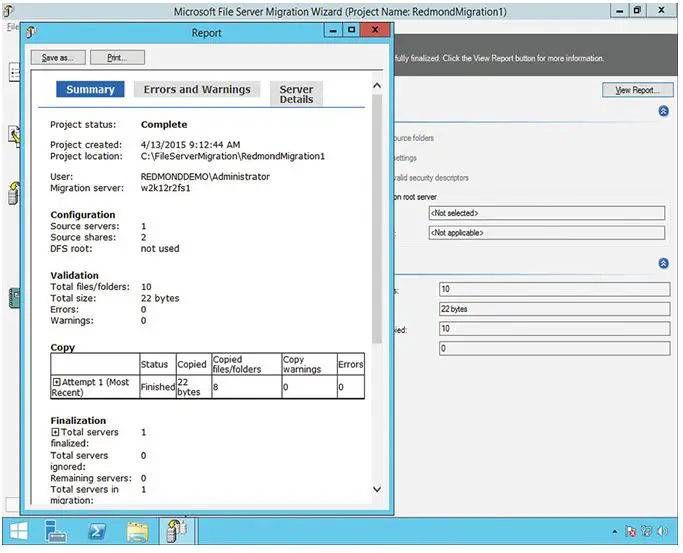Click the report vertical scrollbar thumb
The height and width of the screenshot is (553, 683).
(377, 219)
